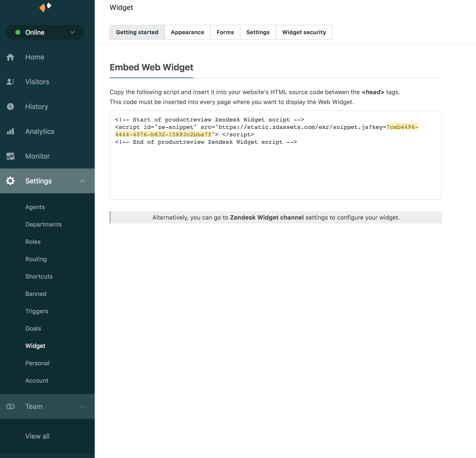Click the Zendesk Chat logo icon
Screen dimensions: 476x458
45,7
